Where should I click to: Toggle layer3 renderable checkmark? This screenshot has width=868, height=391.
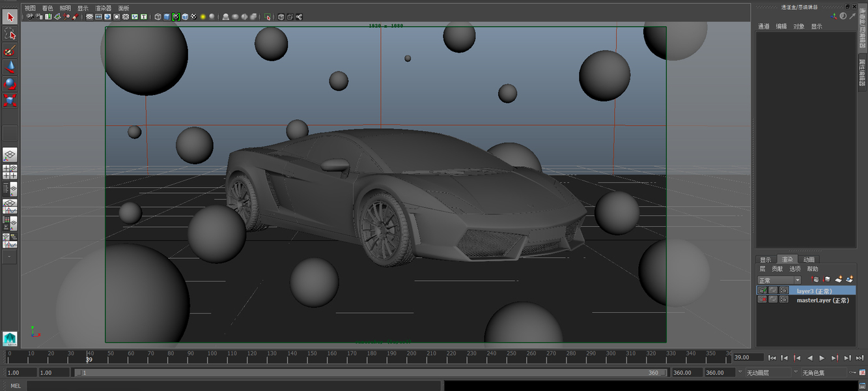[762, 290]
